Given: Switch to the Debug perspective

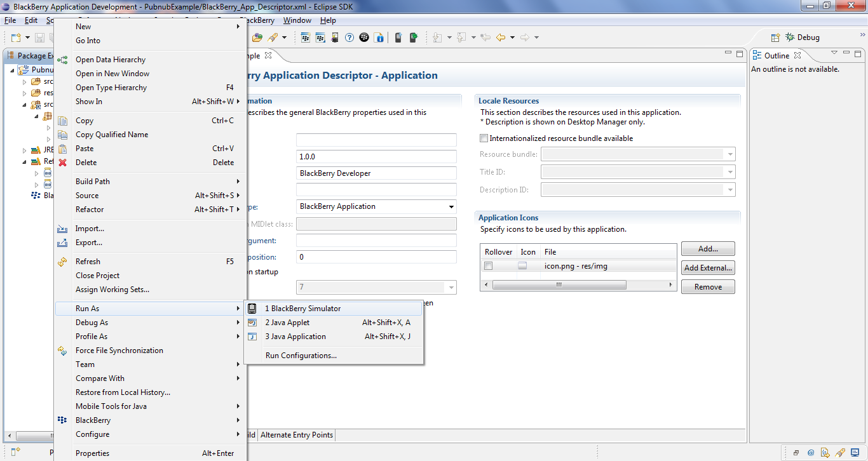Looking at the screenshot, I should tap(803, 37).
